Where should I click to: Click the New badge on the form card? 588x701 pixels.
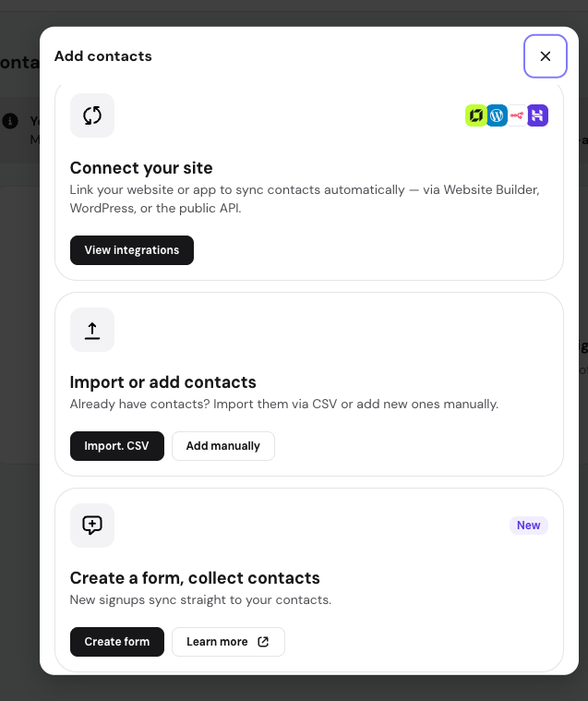tap(529, 526)
